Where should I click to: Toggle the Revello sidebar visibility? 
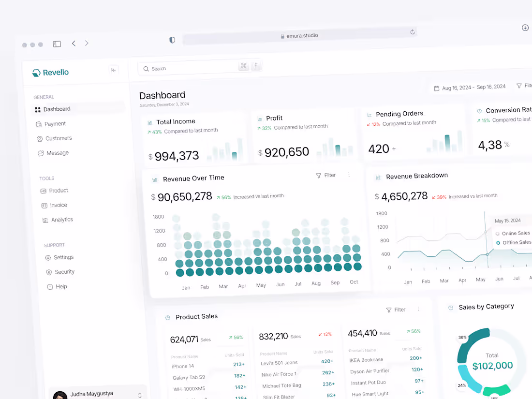tap(114, 70)
